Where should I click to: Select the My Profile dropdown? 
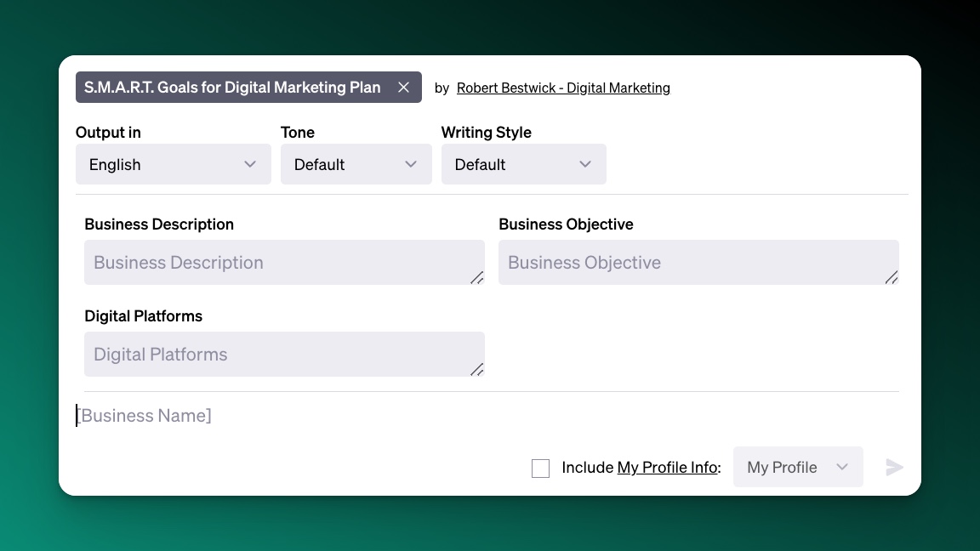coord(798,467)
